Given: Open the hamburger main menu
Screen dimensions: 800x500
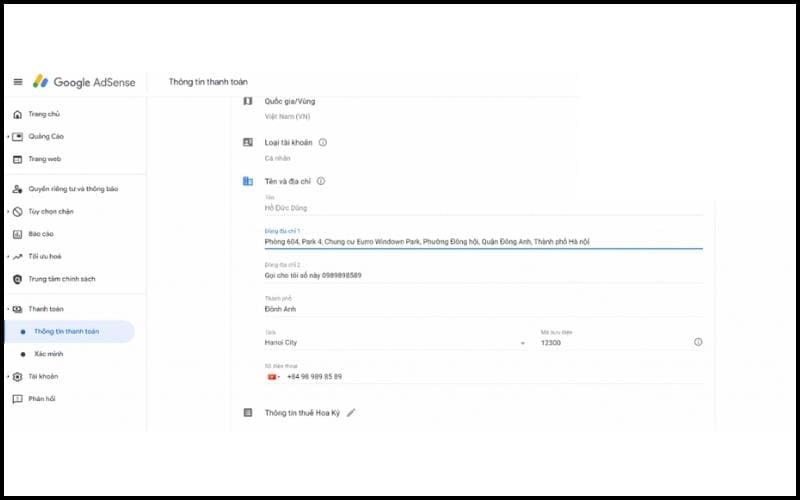Looking at the screenshot, I should (x=18, y=82).
